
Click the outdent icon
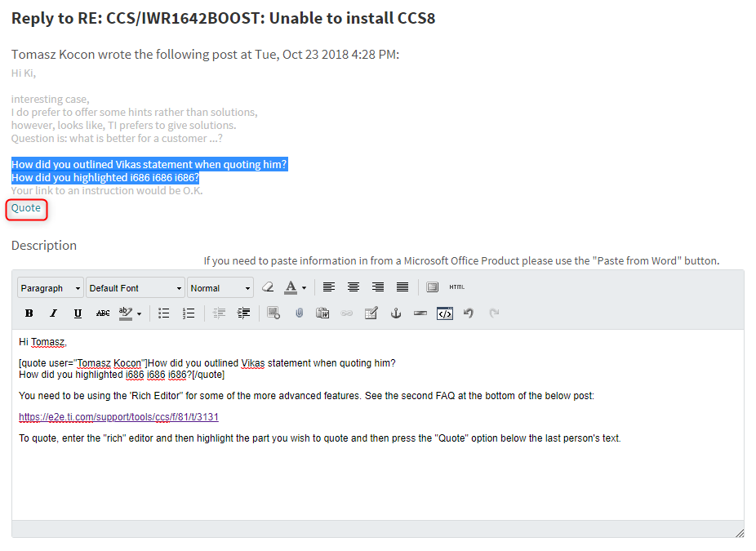[220, 313]
